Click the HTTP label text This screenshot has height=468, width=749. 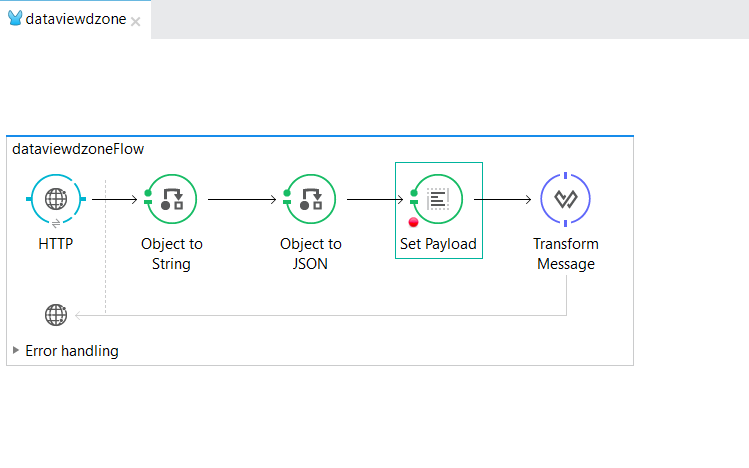[56, 244]
